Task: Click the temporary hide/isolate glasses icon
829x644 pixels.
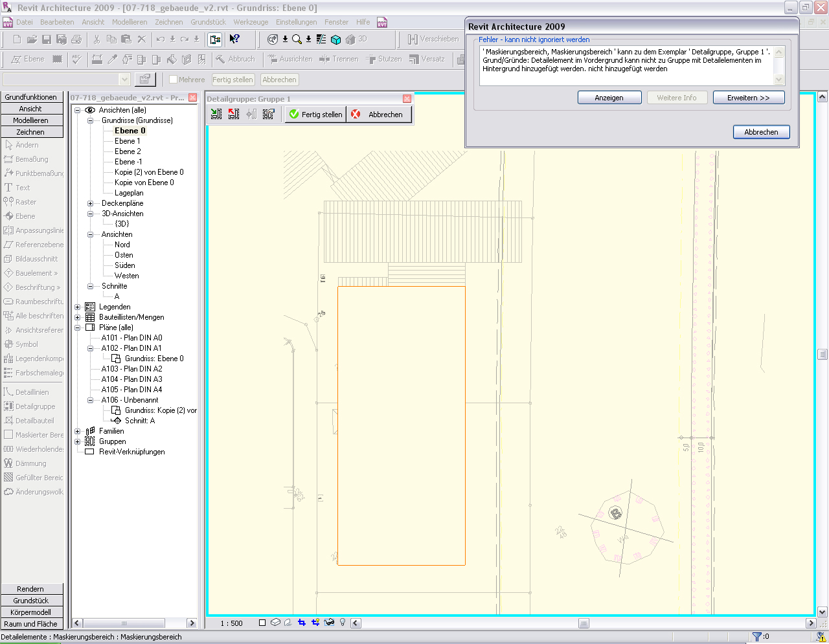Action: (329, 623)
